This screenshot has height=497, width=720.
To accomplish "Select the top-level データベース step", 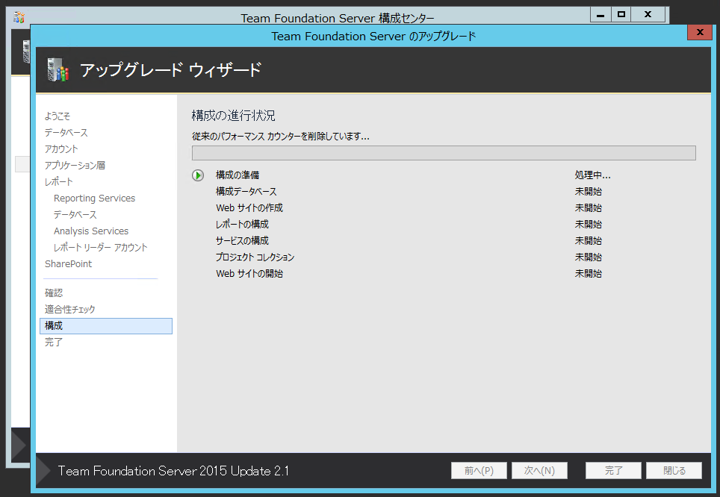I will point(66,133).
